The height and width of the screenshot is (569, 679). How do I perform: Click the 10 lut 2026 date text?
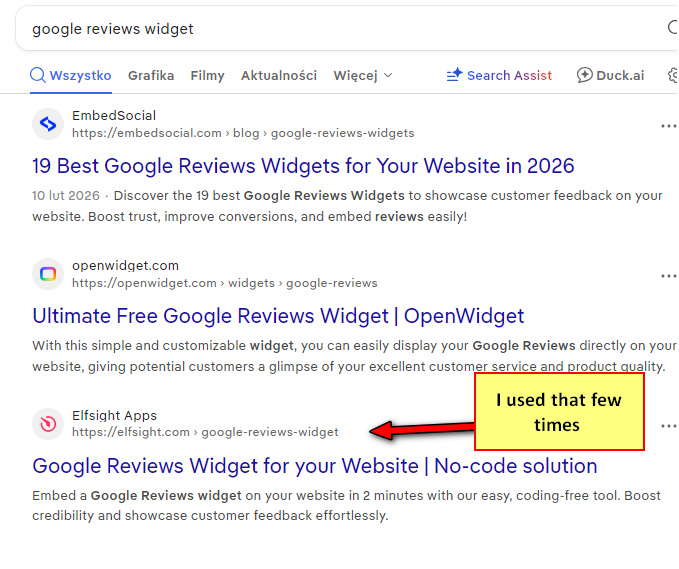pyautogui.click(x=66, y=196)
